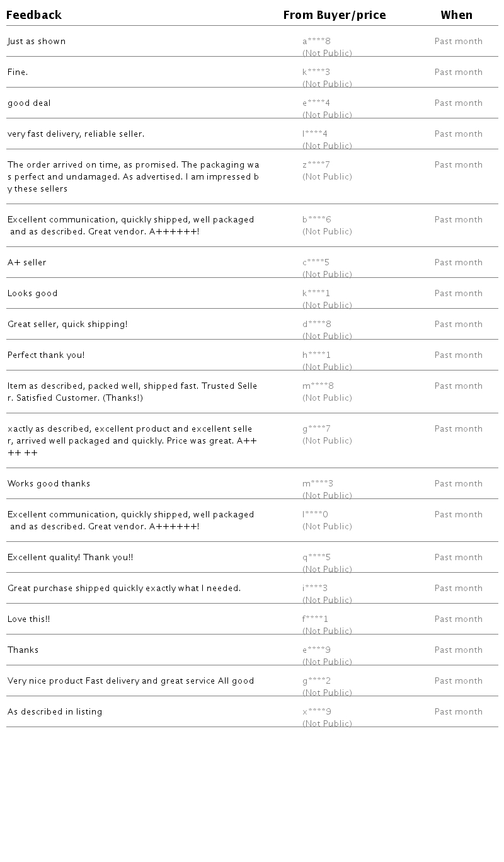
Task: Open buyer x****9 profile
Action: pos(317,712)
